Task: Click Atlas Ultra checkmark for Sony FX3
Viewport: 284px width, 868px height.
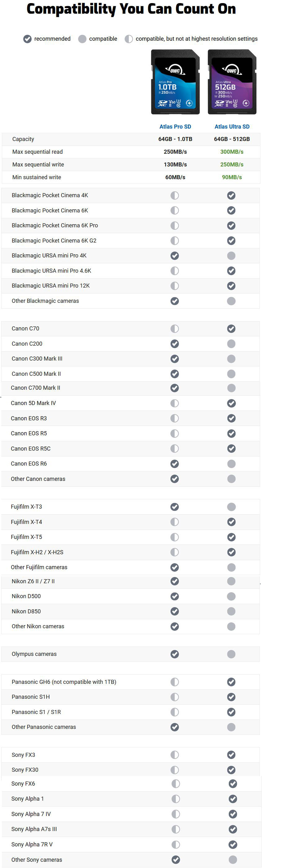Action: coord(231,755)
